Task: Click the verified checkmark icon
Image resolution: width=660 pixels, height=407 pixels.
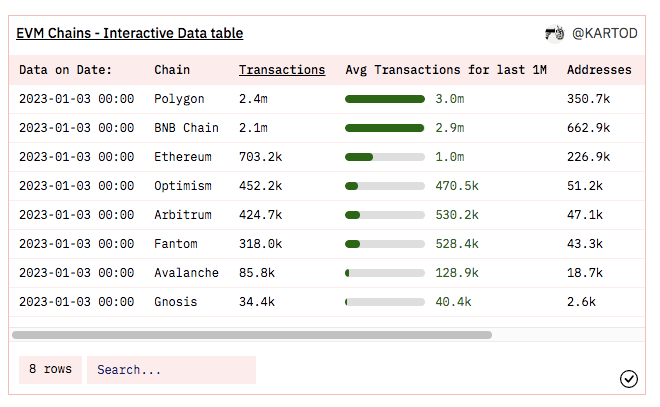Action: pyautogui.click(x=629, y=378)
